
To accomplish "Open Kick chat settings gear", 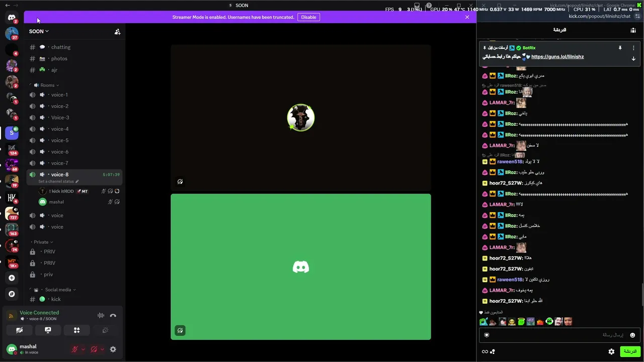I will point(611,352).
